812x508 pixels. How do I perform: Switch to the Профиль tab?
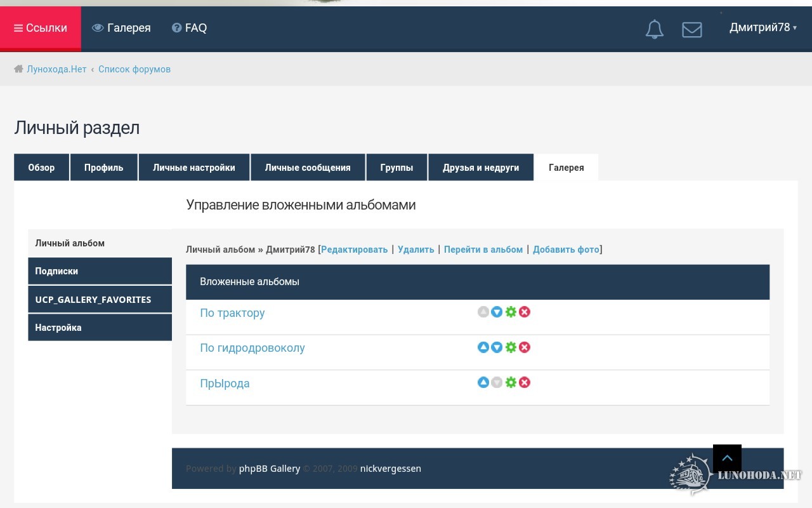(103, 168)
